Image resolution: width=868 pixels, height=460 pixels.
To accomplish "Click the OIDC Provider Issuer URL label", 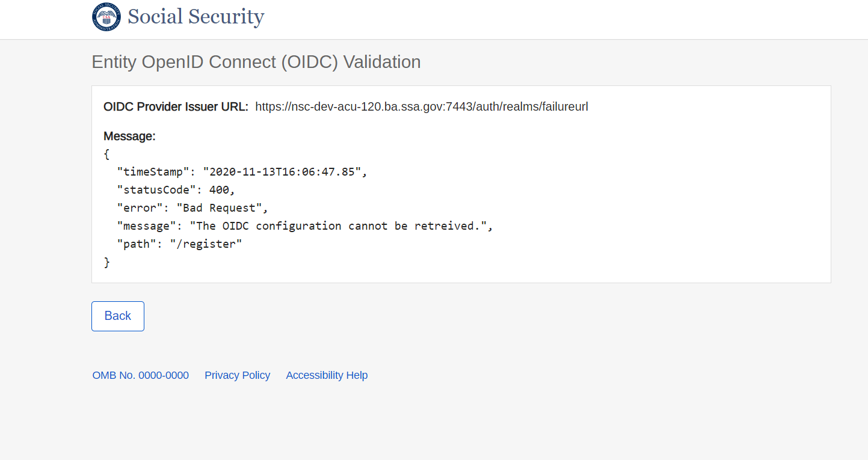I will click(176, 107).
